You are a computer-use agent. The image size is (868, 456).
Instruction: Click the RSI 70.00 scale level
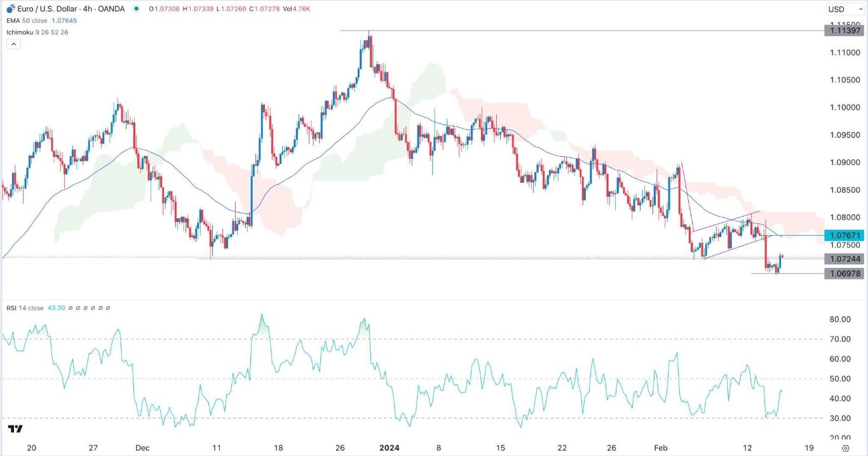[x=841, y=339]
